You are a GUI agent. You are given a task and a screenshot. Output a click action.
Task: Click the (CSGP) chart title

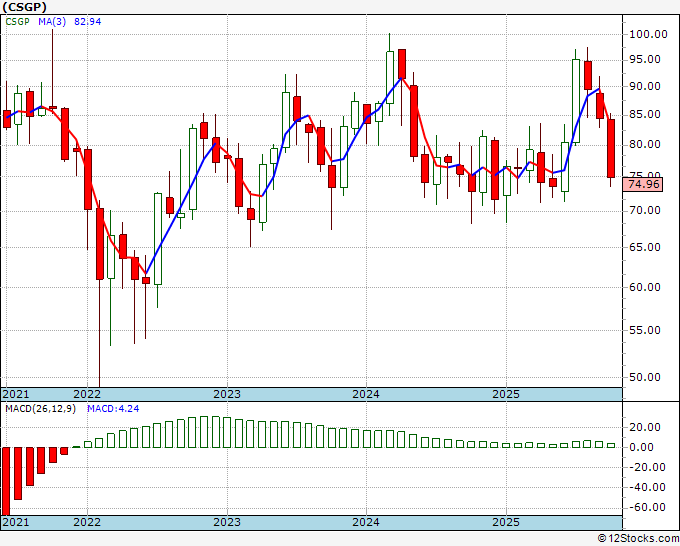click(x=24, y=7)
